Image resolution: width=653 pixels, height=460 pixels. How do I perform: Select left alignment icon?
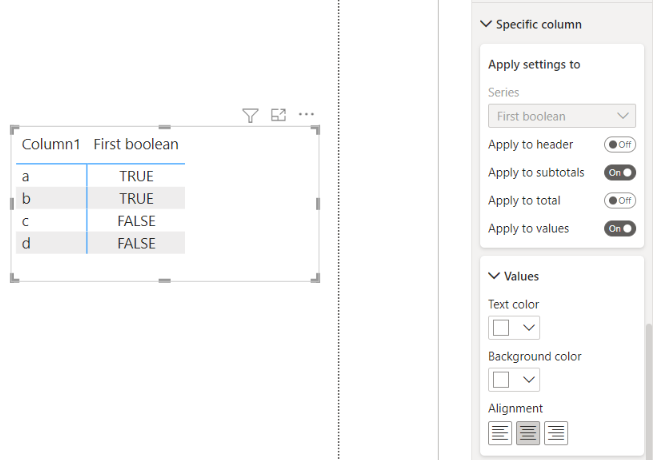[x=500, y=433]
